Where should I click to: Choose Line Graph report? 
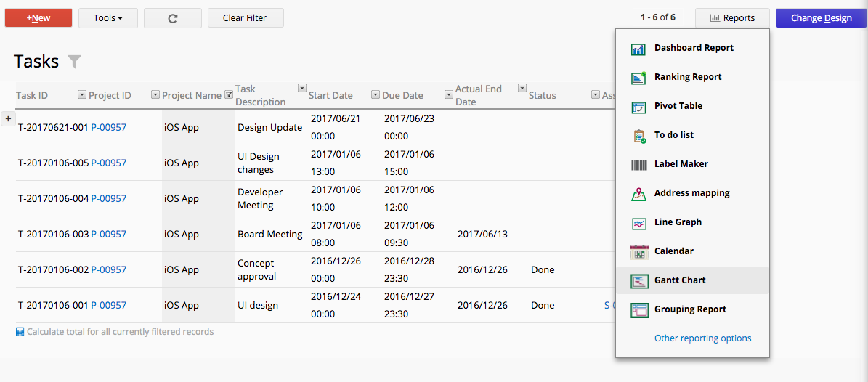point(692,222)
